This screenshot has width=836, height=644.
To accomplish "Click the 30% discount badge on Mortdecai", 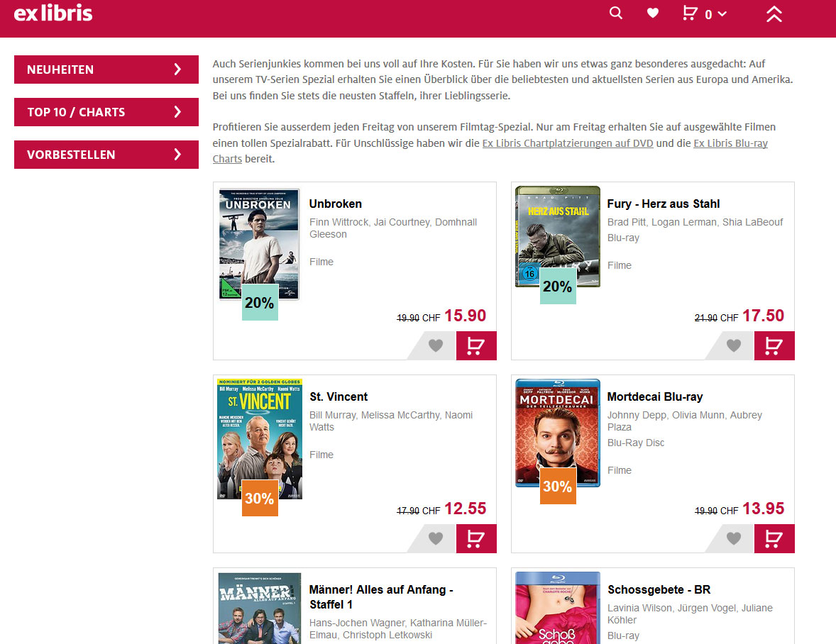I will [558, 486].
